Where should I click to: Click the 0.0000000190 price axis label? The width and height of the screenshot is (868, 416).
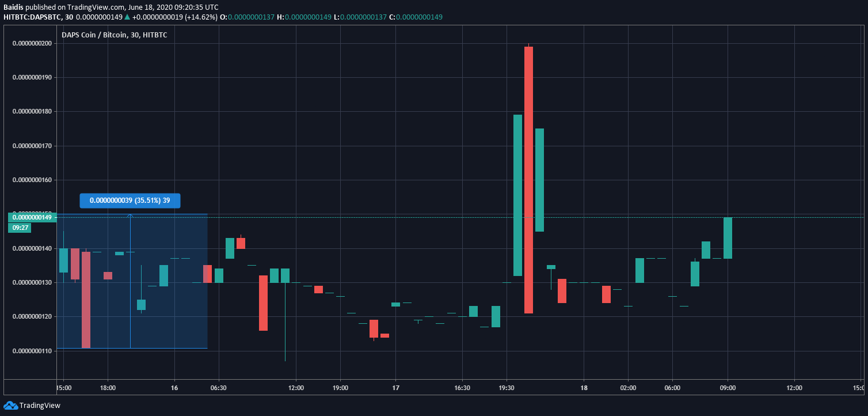pos(32,77)
